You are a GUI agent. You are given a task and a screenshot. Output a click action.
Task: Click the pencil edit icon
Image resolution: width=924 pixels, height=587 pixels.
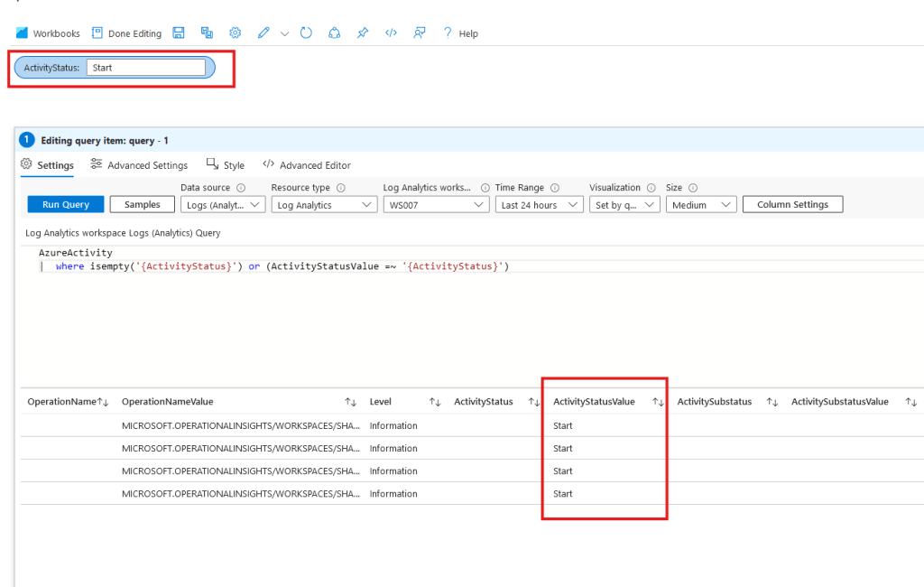[263, 33]
